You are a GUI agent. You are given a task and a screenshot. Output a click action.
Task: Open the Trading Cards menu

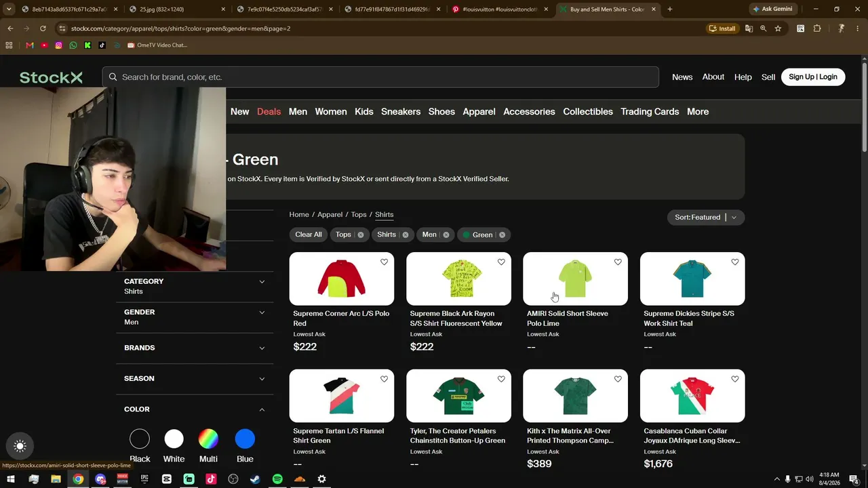click(650, 112)
